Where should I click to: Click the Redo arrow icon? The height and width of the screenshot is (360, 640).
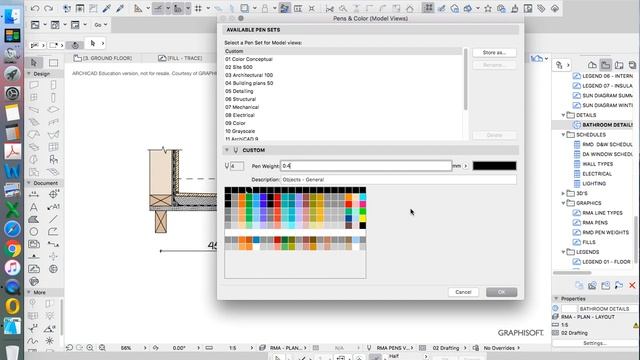pyautogui.click(x=48, y=8)
